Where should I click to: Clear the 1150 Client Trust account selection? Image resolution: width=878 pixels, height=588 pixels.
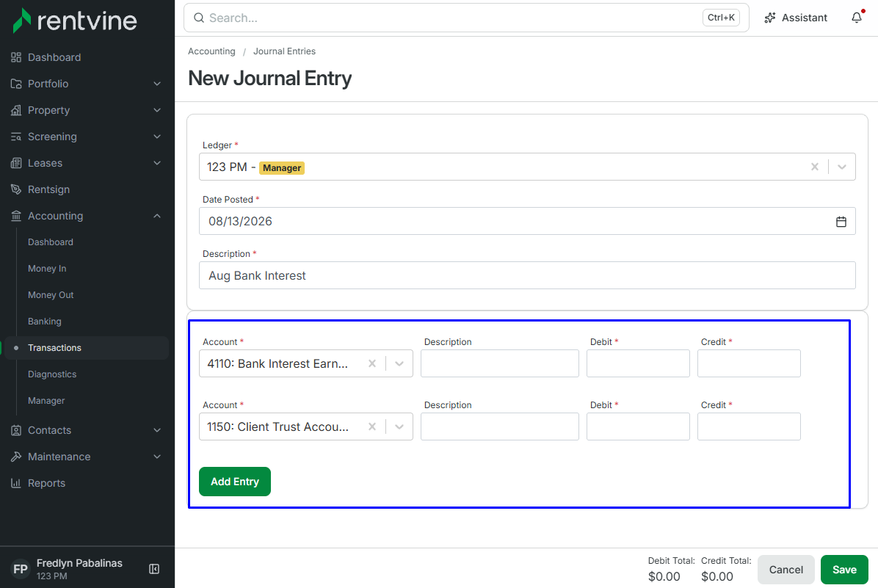[371, 427]
